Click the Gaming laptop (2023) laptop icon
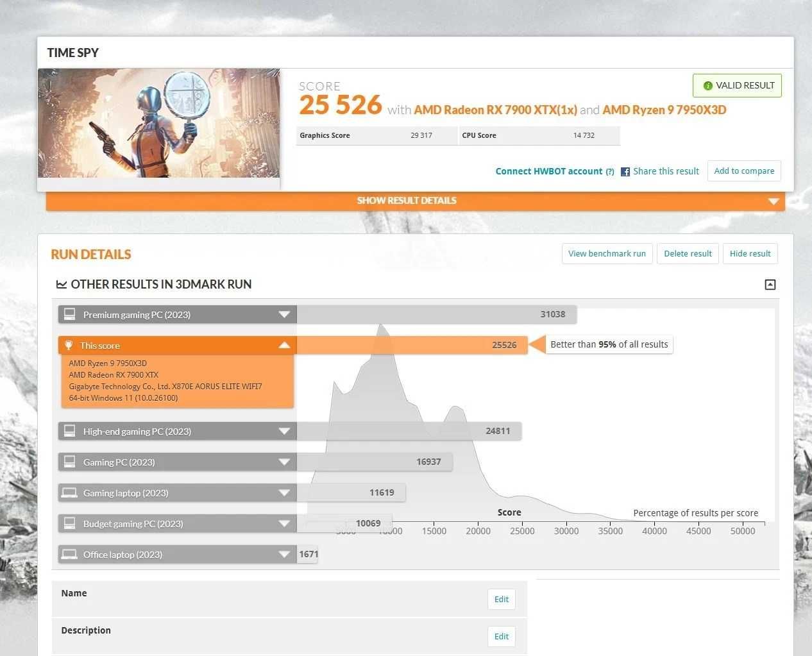Image resolution: width=812 pixels, height=656 pixels. coord(69,492)
